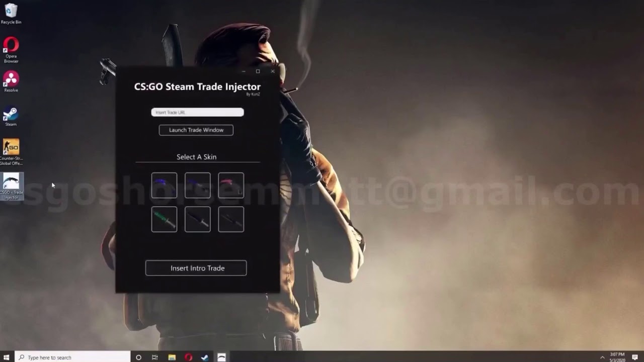This screenshot has height=362, width=644.
Task: Select the bright blue karambit skin, top-left
Action: pyautogui.click(x=164, y=185)
